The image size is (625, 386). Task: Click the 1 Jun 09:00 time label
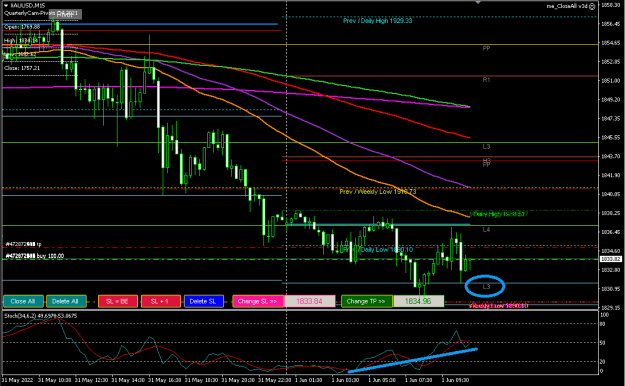455,380
